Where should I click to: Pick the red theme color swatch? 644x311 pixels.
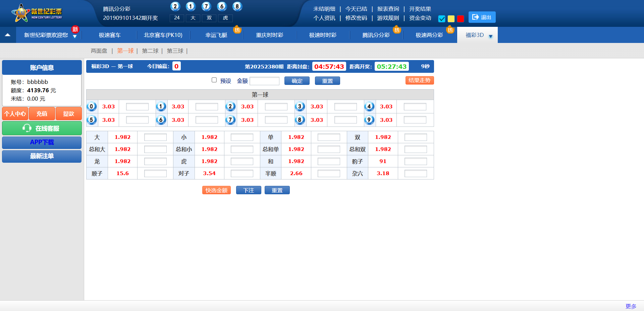click(461, 19)
